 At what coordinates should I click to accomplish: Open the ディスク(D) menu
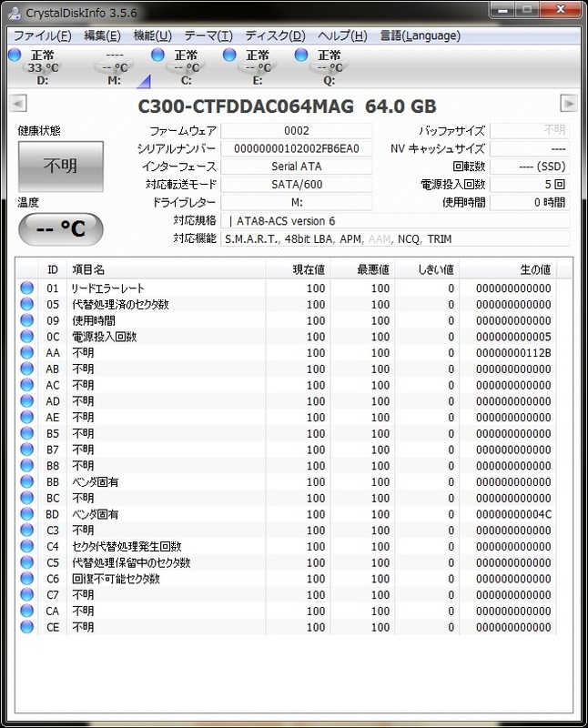click(276, 35)
